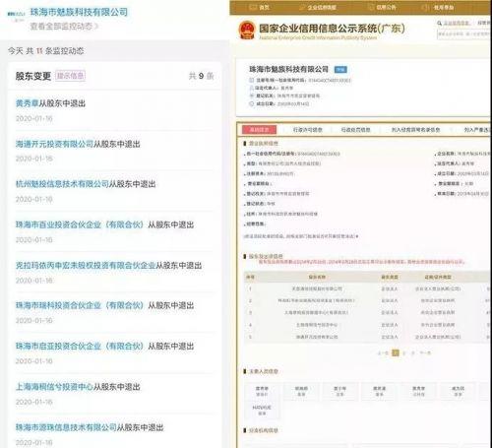Viewport: 492px width, 448px height.
Task: Click the 股东变更 section heading
Action: coord(33,76)
